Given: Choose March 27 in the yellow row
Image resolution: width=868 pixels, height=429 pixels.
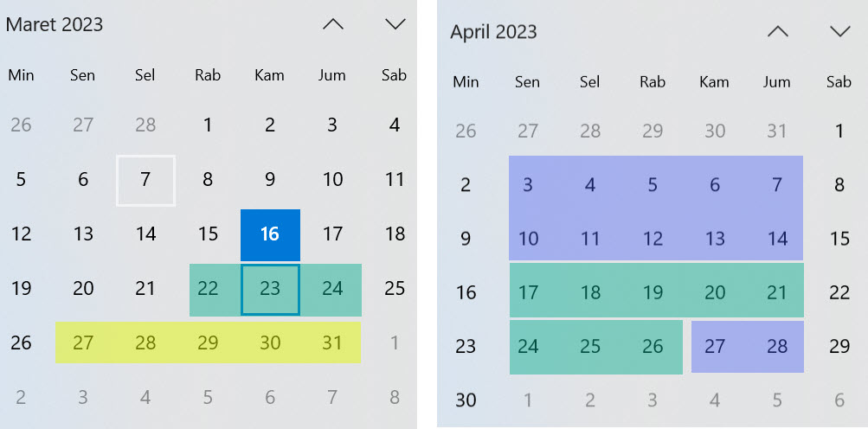Looking at the screenshot, I should point(83,343).
